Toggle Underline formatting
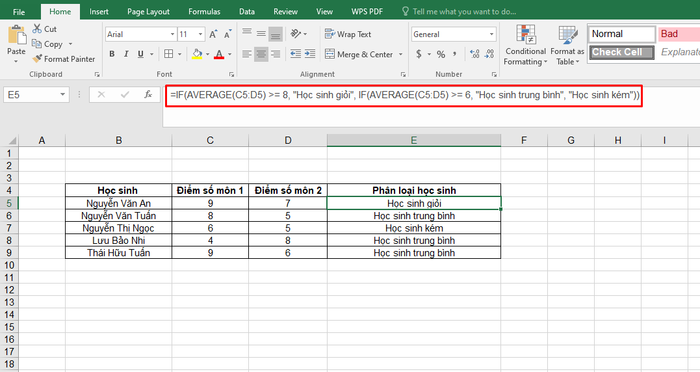The image size is (700, 372). point(140,54)
